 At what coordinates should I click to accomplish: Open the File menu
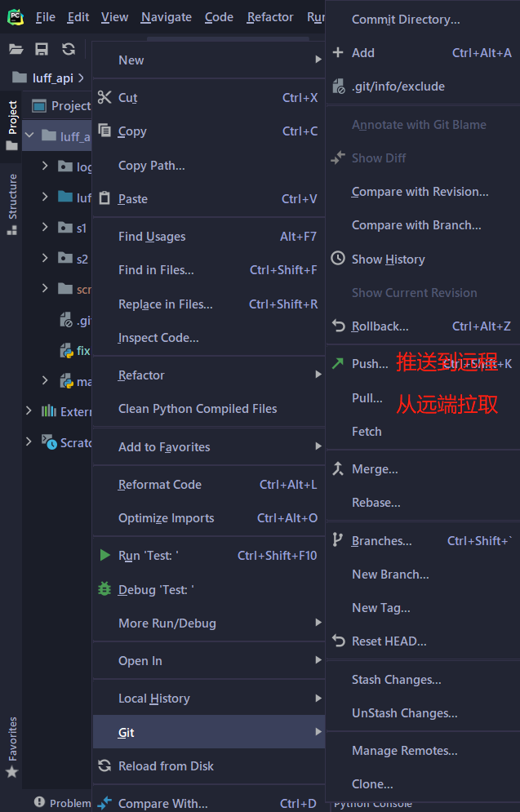coord(46,17)
